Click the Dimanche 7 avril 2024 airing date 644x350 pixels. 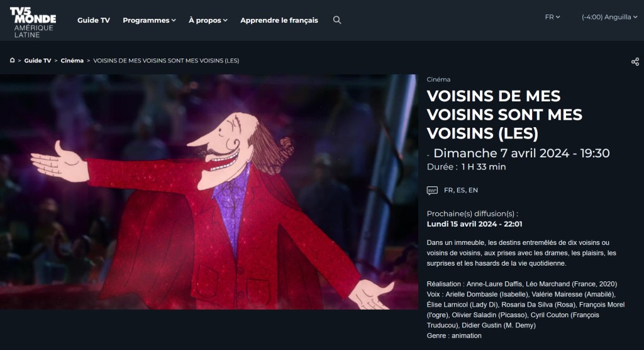pos(521,153)
